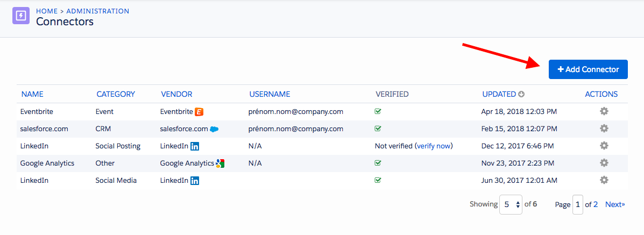Click Feb 15, 2018 12:07 PM date
This screenshot has height=235, width=644.
[519, 129]
